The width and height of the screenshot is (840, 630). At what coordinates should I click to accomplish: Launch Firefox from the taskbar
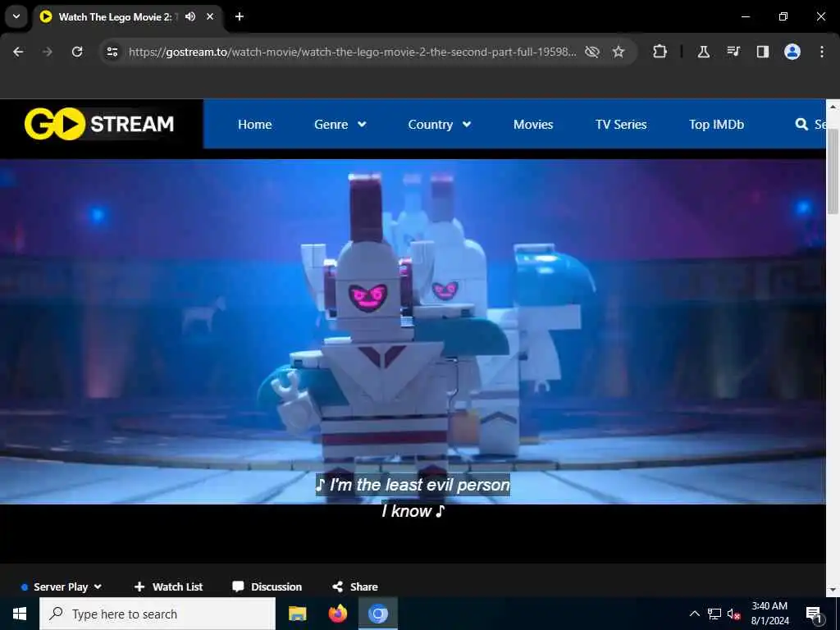pos(337,614)
